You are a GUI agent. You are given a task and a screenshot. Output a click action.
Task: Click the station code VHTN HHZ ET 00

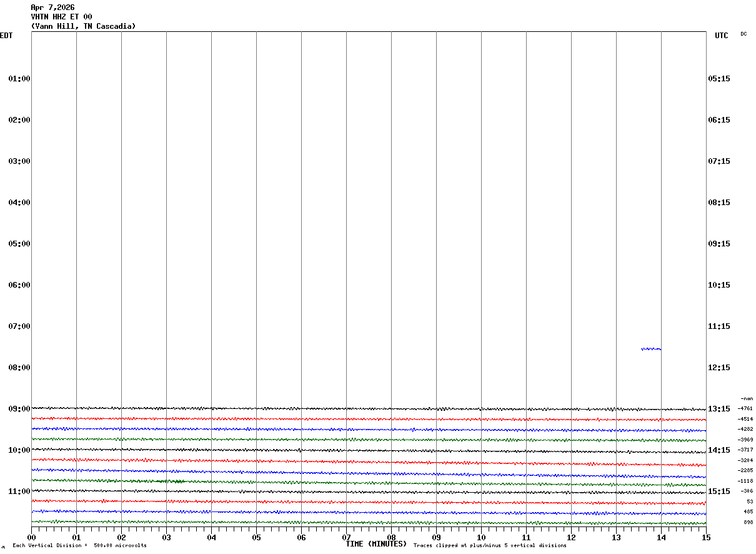[x=61, y=17]
